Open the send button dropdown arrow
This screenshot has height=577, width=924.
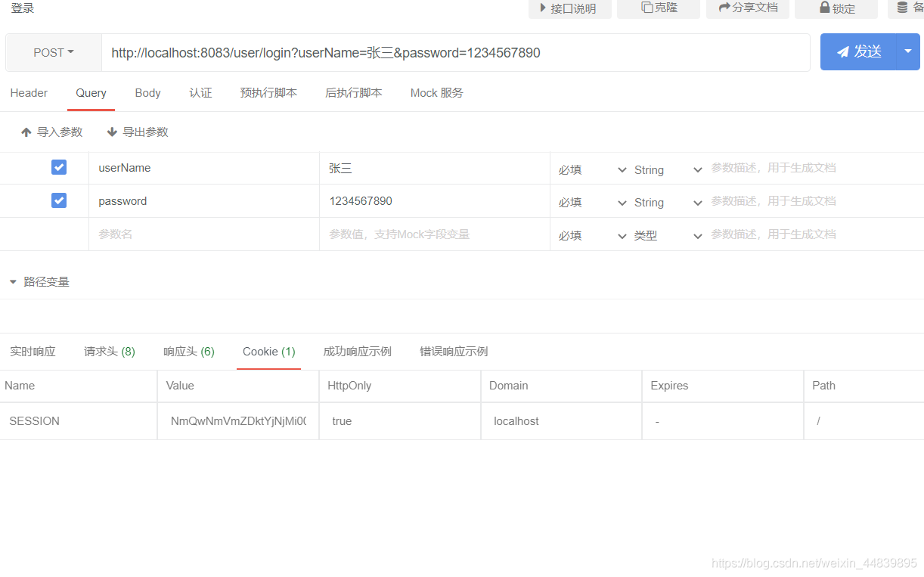click(x=909, y=52)
